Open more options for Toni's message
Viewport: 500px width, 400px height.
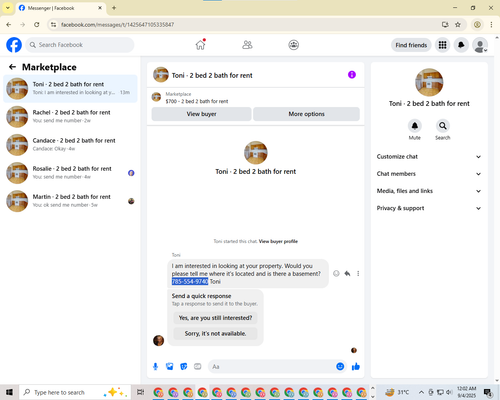(x=358, y=274)
